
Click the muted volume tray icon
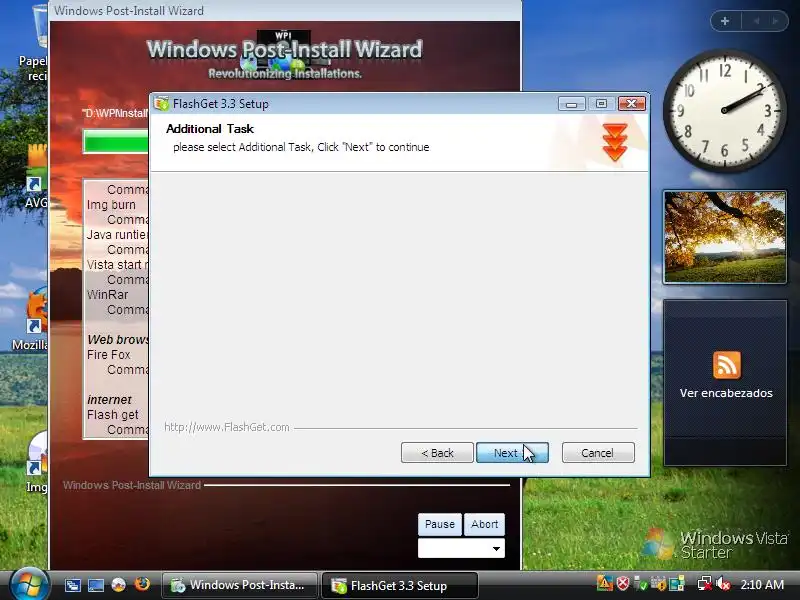(x=722, y=583)
